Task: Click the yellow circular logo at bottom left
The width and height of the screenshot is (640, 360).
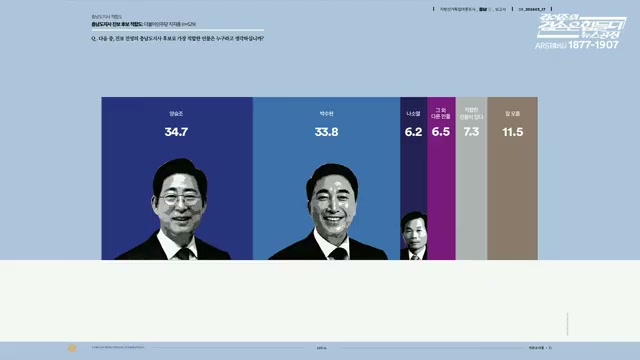Action: (72, 348)
